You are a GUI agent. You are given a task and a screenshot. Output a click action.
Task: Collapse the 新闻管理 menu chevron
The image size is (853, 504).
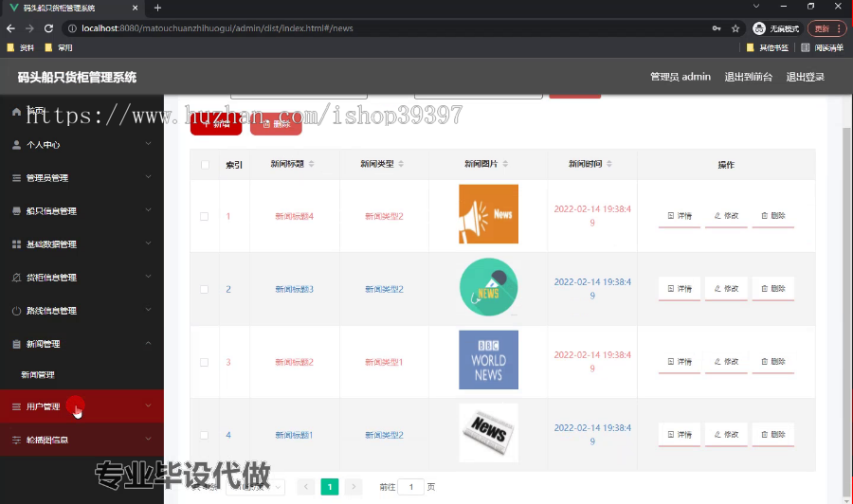[148, 343]
